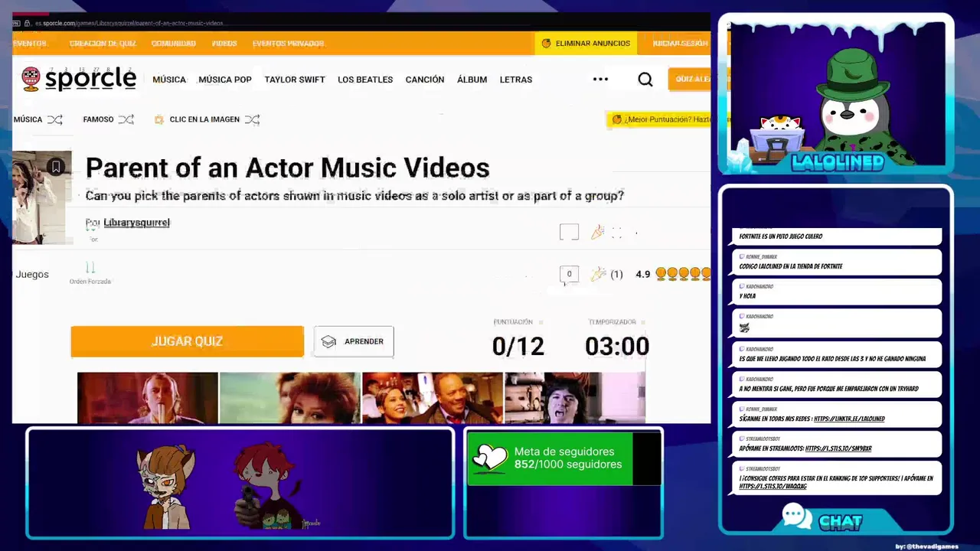Click the square icon above the comments count
Image resolution: width=980 pixels, height=551 pixels.
pos(569,232)
